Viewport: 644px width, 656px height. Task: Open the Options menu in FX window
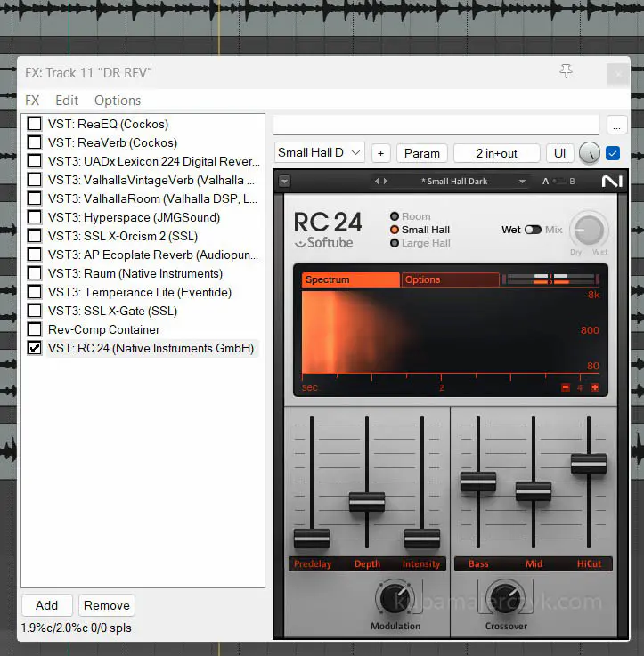(x=117, y=101)
